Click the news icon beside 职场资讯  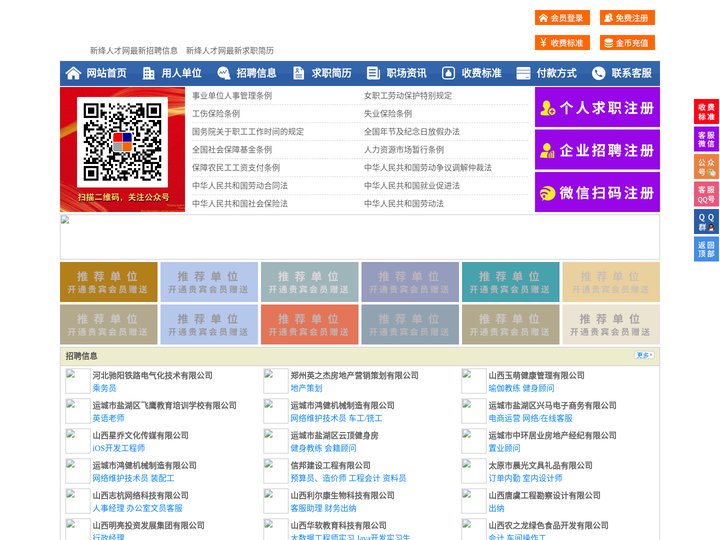click(x=373, y=73)
